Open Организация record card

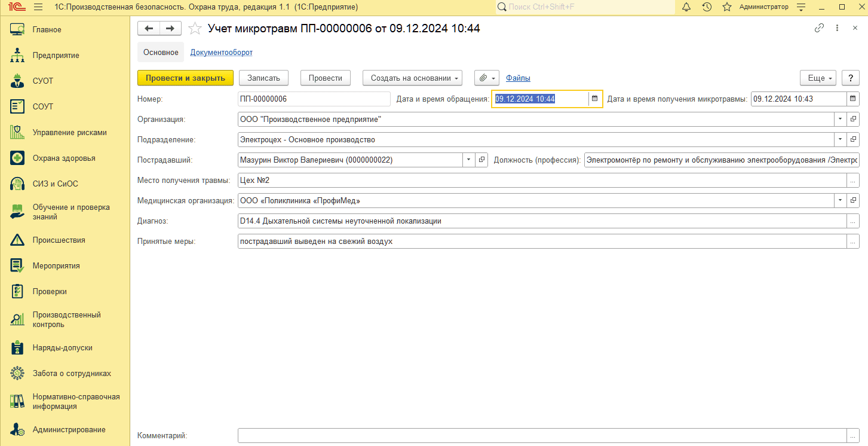tap(853, 119)
